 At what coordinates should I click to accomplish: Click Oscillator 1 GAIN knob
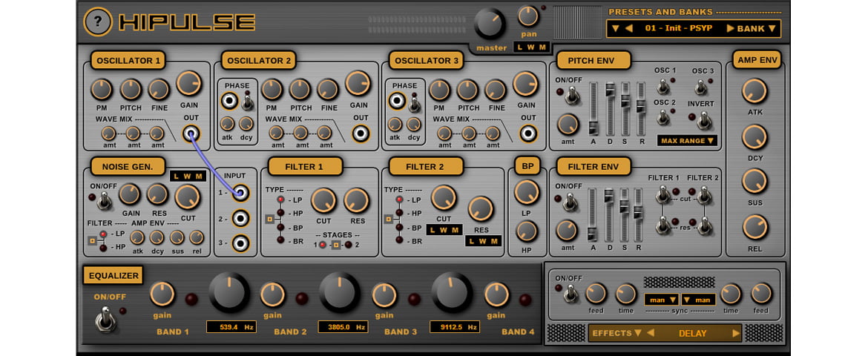[x=188, y=83]
